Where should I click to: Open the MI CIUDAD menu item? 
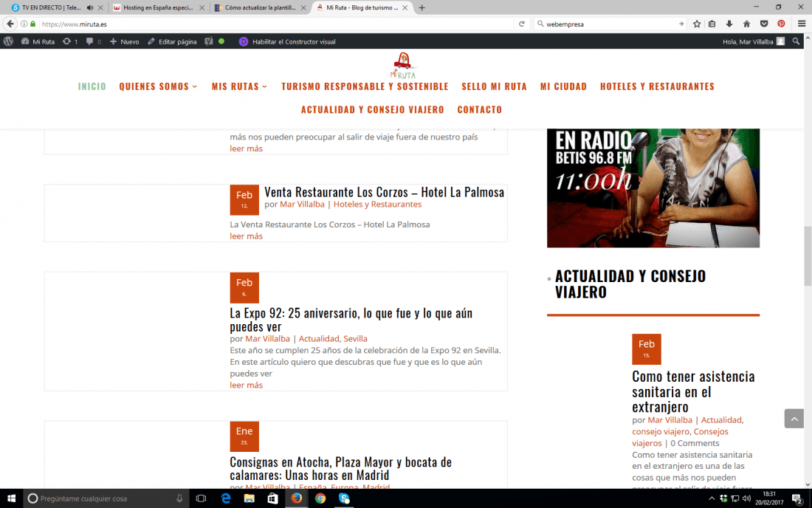(x=563, y=86)
